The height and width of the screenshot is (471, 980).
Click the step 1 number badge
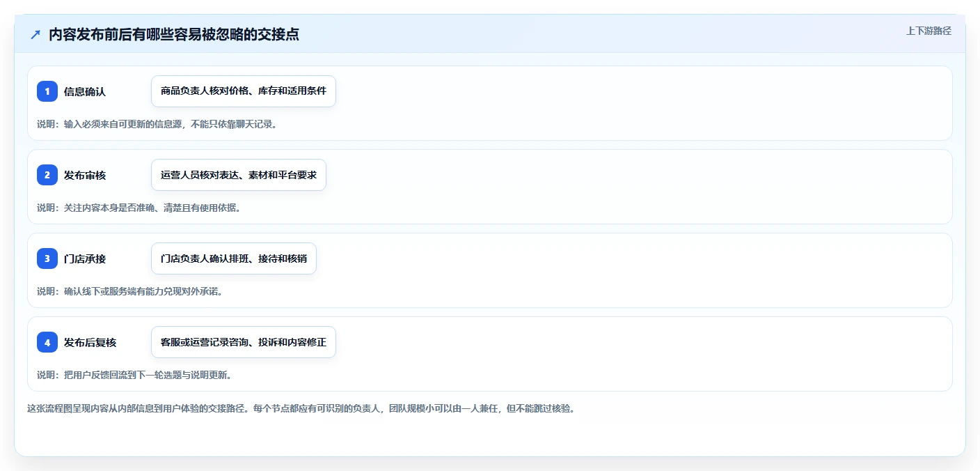[47, 91]
